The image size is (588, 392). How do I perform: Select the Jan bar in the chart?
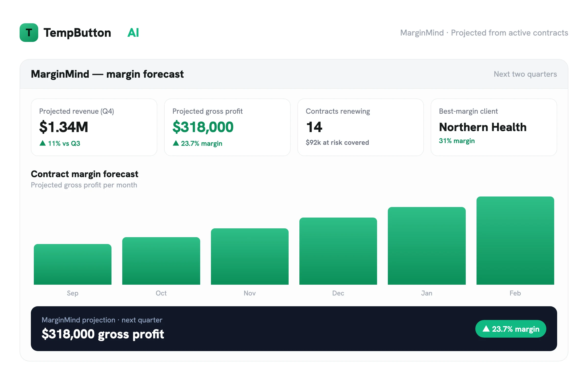click(427, 246)
